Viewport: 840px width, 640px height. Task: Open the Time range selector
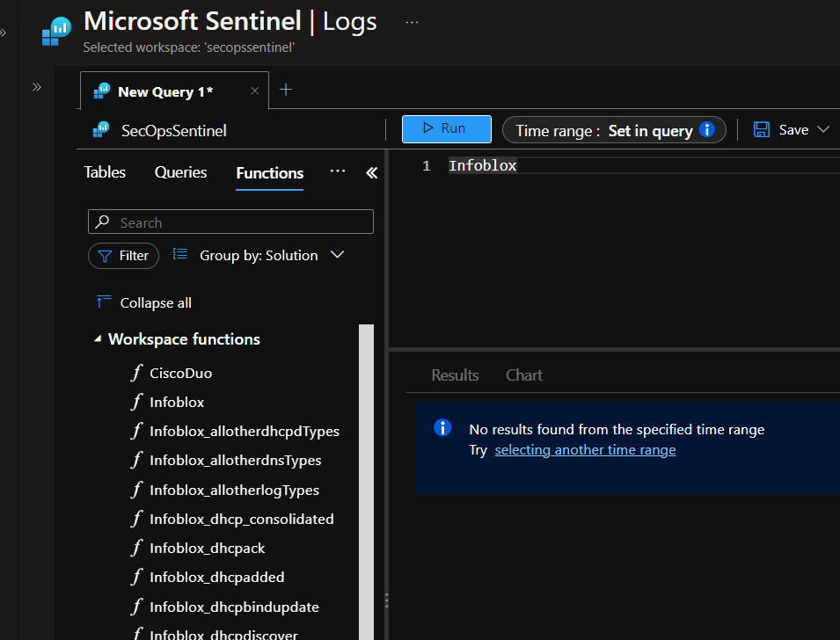coord(614,130)
